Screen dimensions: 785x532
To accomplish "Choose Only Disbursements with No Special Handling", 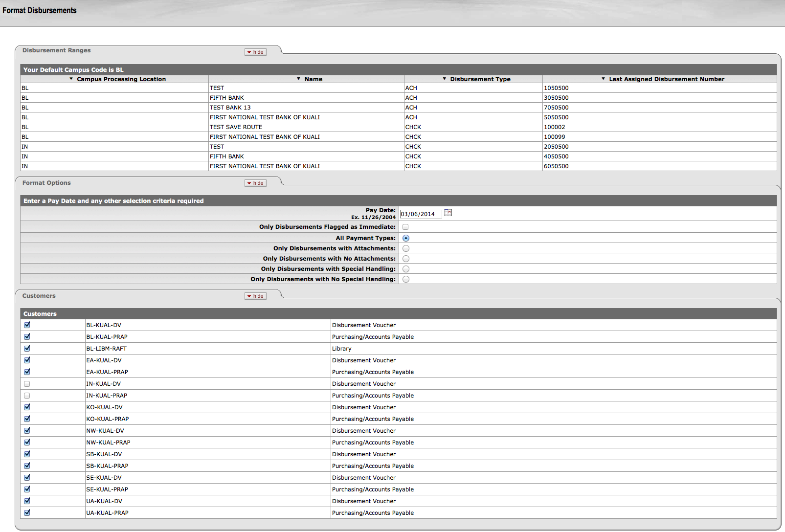I will [x=406, y=279].
